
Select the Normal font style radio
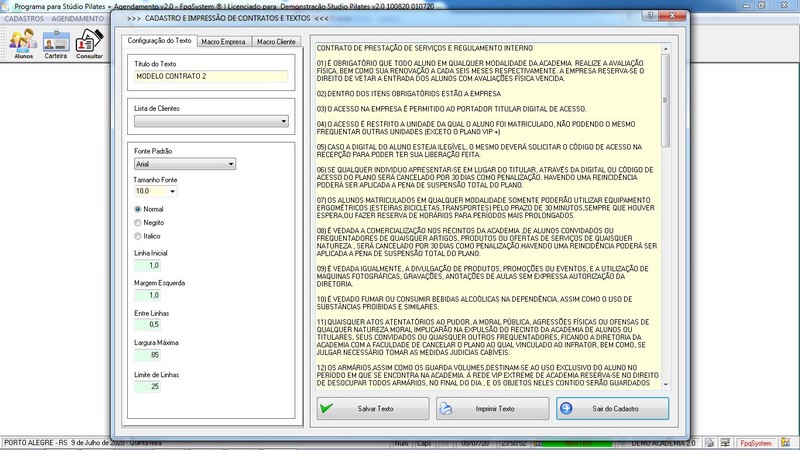(138, 209)
